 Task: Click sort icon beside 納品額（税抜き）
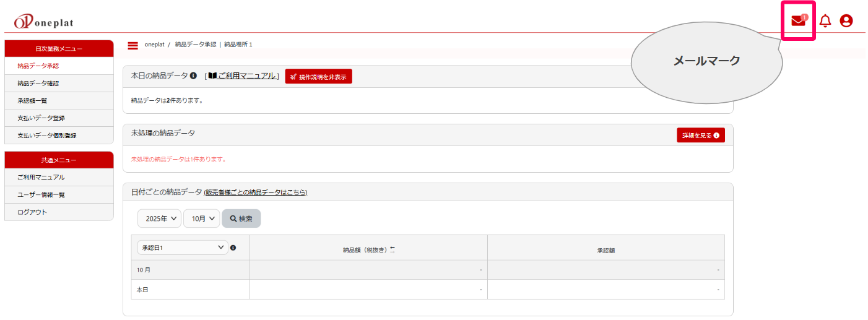tap(392, 250)
